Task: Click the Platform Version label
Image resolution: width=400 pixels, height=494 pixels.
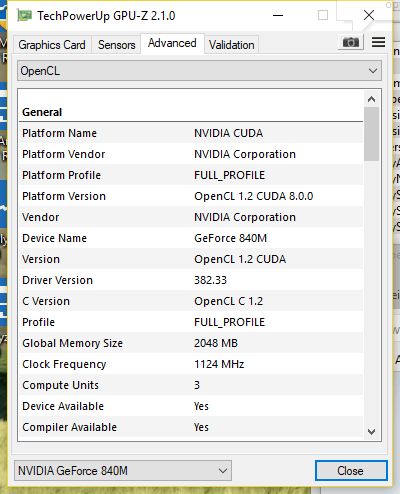Action: pyautogui.click(x=64, y=196)
